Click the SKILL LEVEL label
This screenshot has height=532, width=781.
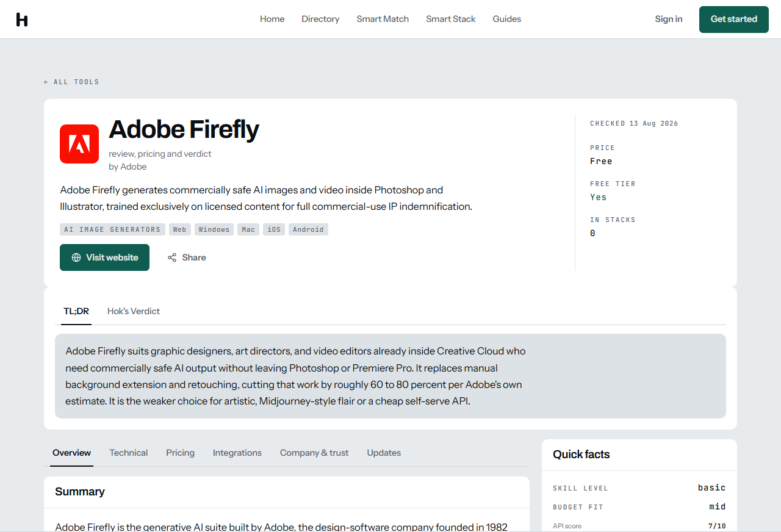(580, 488)
